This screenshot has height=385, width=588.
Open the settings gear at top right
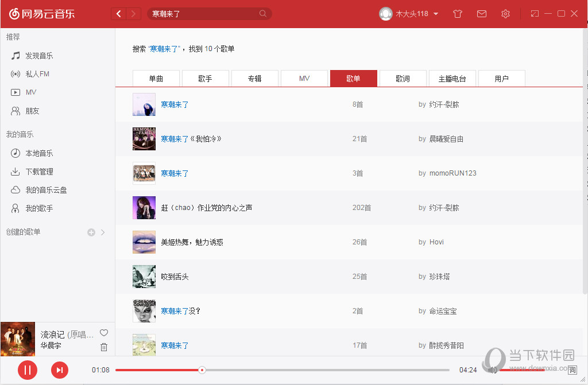[505, 13]
